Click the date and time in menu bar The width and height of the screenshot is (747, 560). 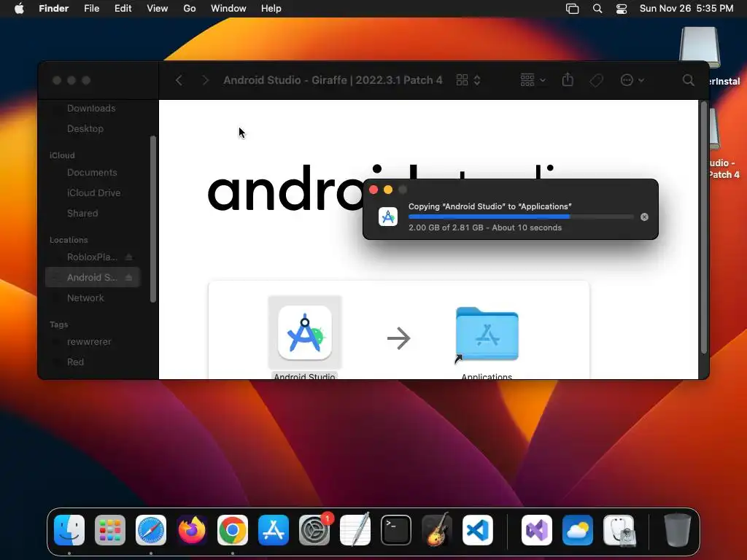point(686,9)
